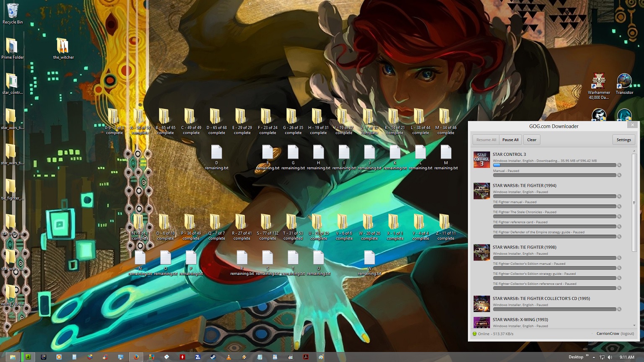This screenshot has height=362, width=644.
Task: Select the 'M - 34 of 46 complete' folder
Action: (x=446, y=122)
